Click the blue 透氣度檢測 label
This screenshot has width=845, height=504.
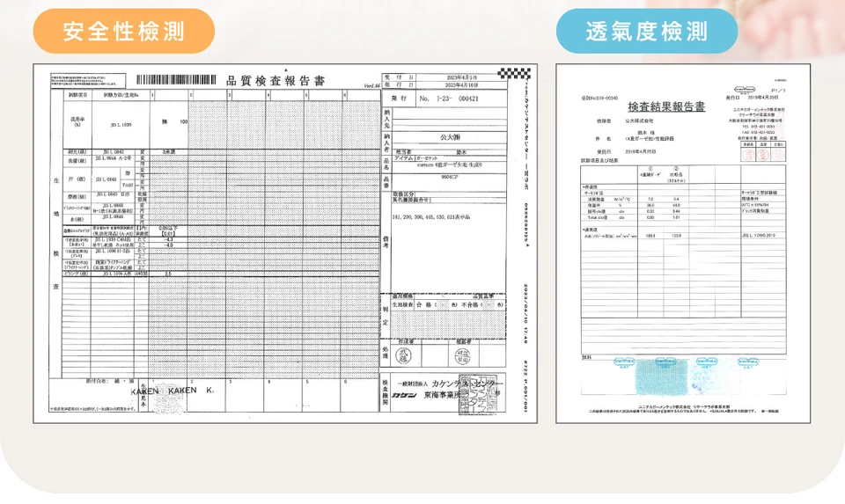click(647, 32)
